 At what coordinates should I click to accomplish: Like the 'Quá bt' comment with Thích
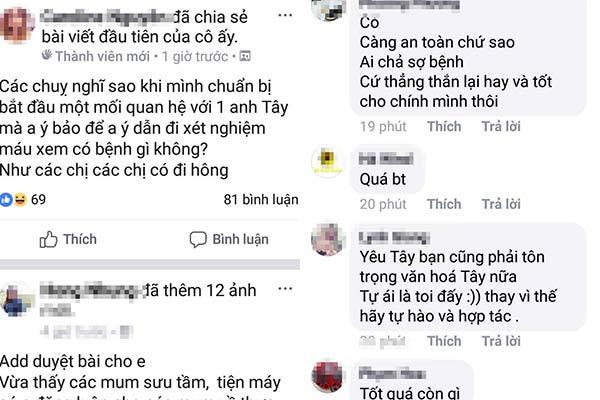(444, 204)
